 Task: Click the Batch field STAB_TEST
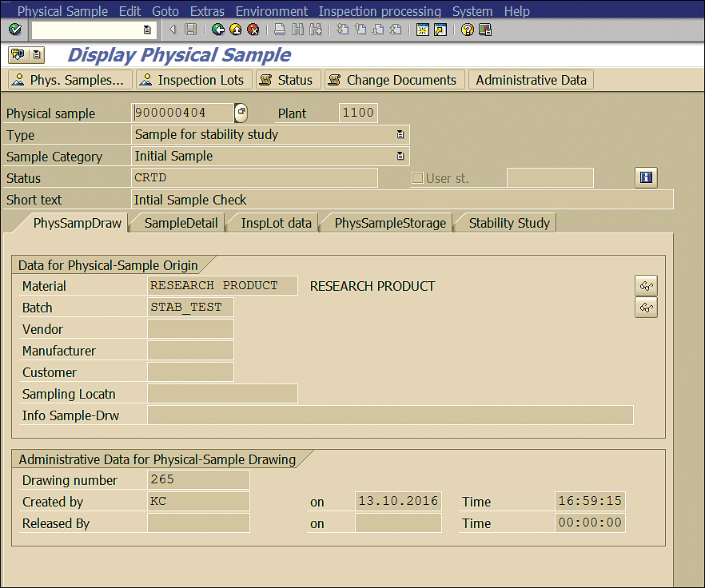(x=190, y=307)
